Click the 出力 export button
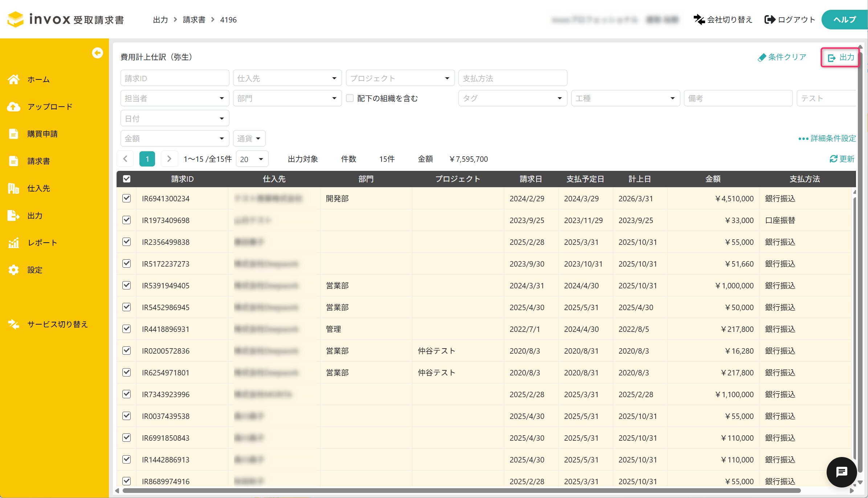Screen dimensions: 868x498 pos(840,57)
